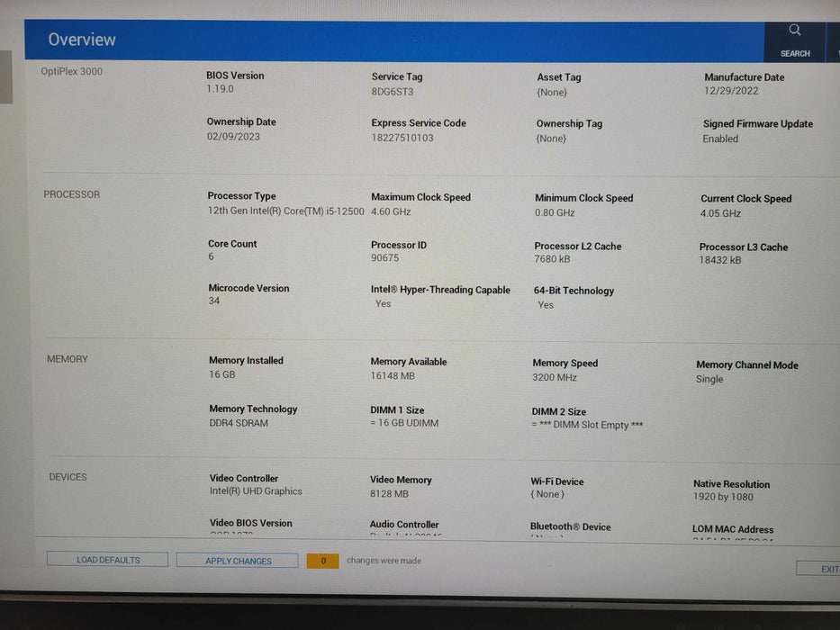The image size is (840, 630).
Task: Select Service Tag value 8DG6ST3
Action: [393, 92]
